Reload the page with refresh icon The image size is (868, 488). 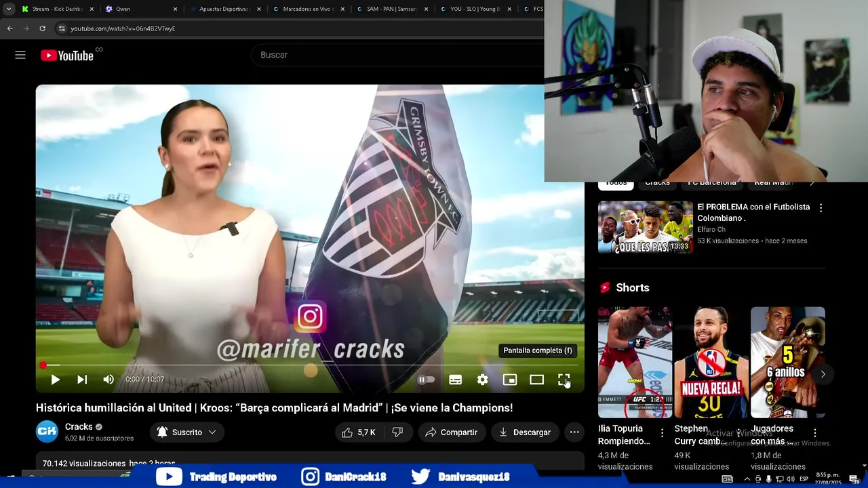point(42,28)
